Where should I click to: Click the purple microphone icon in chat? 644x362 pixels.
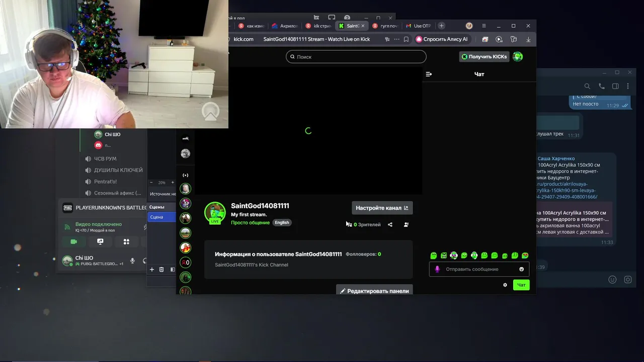pos(437,269)
